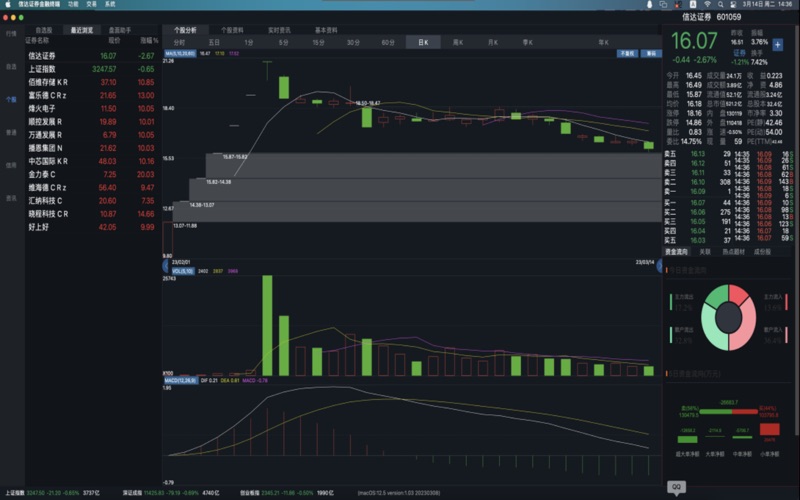Select the 15分 chart period
Screen dimensions: 800x500
318,42
